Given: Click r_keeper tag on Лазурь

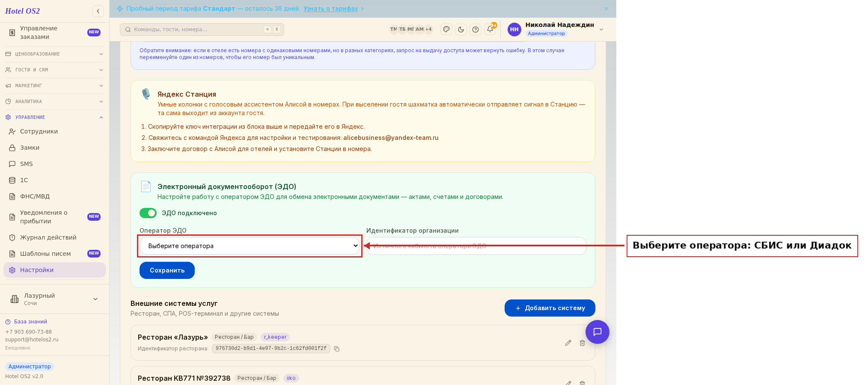Looking at the screenshot, I should click(275, 337).
